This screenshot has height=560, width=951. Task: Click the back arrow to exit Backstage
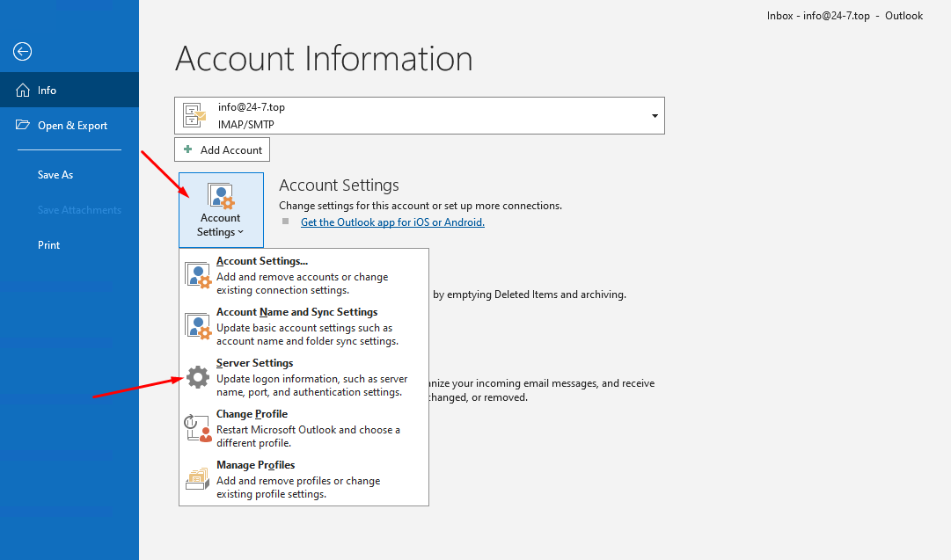tap(23, 52)
